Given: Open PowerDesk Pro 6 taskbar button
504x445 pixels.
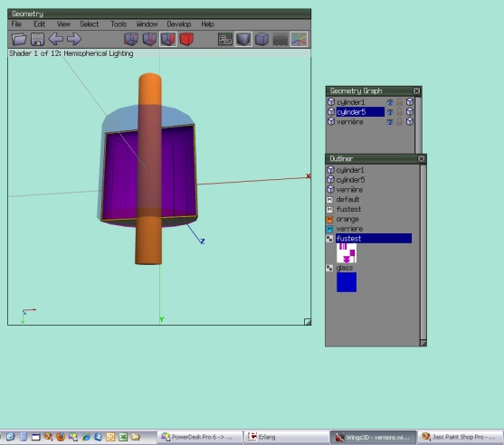Looking at the screenshot, I should pyautogui.click(x=200, y=437).
